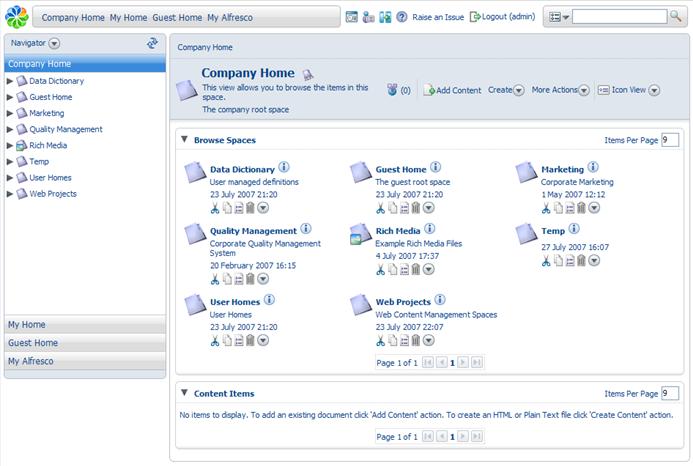Collapse the Content Items panel
The width and height of the screenshot is (693, 466).
[x=184, y=393]
